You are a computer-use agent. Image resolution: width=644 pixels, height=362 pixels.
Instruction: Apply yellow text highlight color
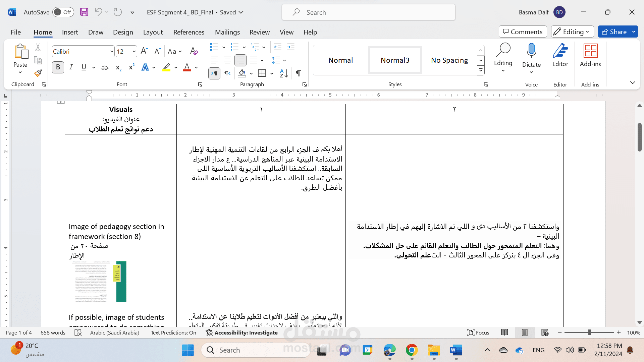[166, 67]
